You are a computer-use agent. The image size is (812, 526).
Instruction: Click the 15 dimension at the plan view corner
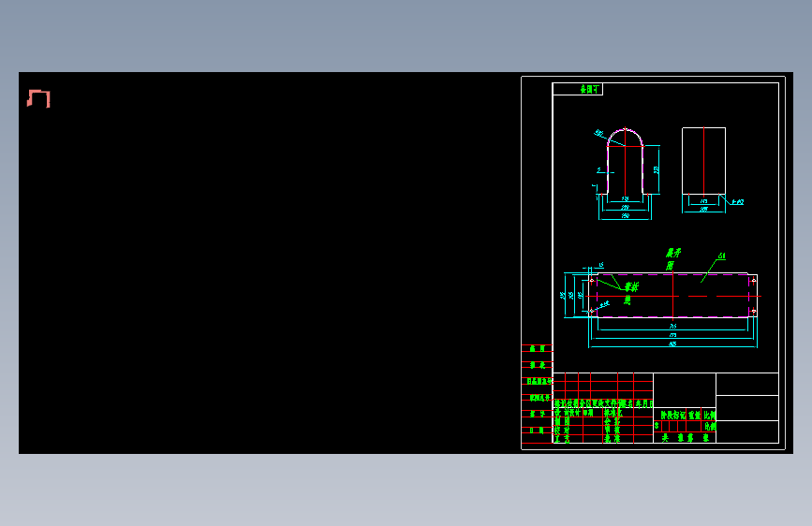[x=600, y=265]
